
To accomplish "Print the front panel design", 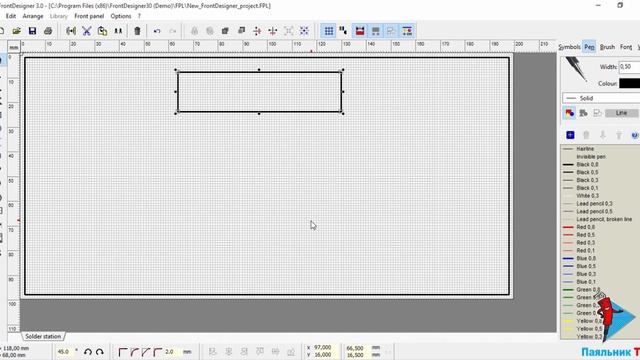I will pyautogui.click(x=48, y=31).
